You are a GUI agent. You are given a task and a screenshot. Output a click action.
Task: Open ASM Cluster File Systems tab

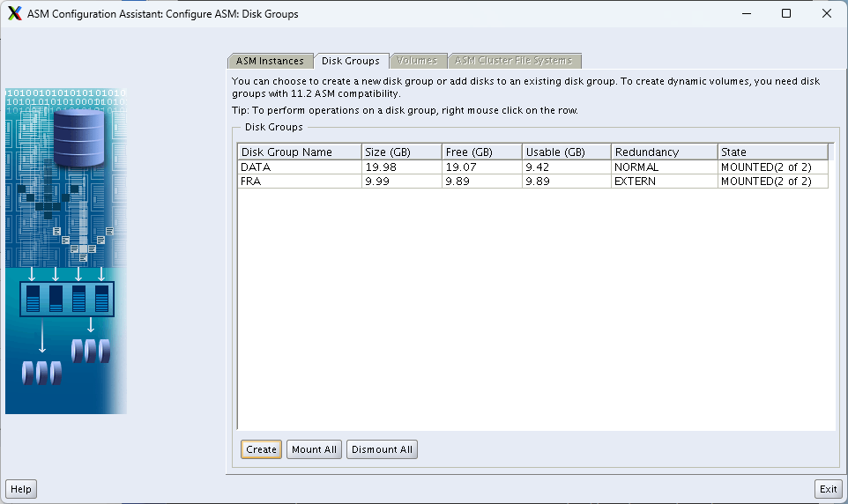(513, 61)
